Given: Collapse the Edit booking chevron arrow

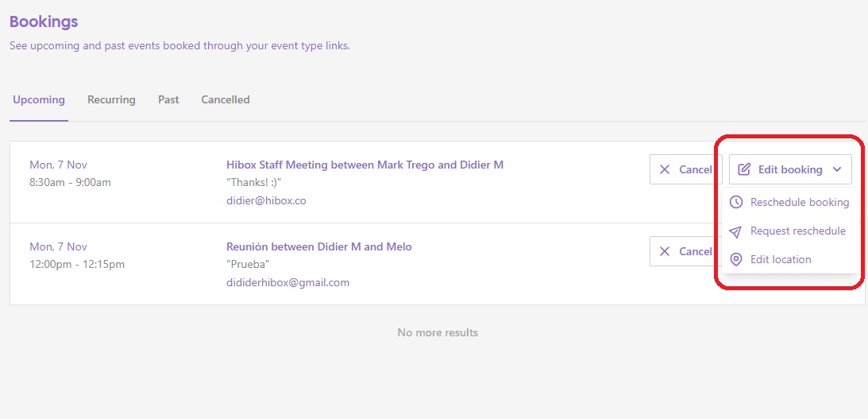Looking at the screenshot, I should tap(837, 169).
